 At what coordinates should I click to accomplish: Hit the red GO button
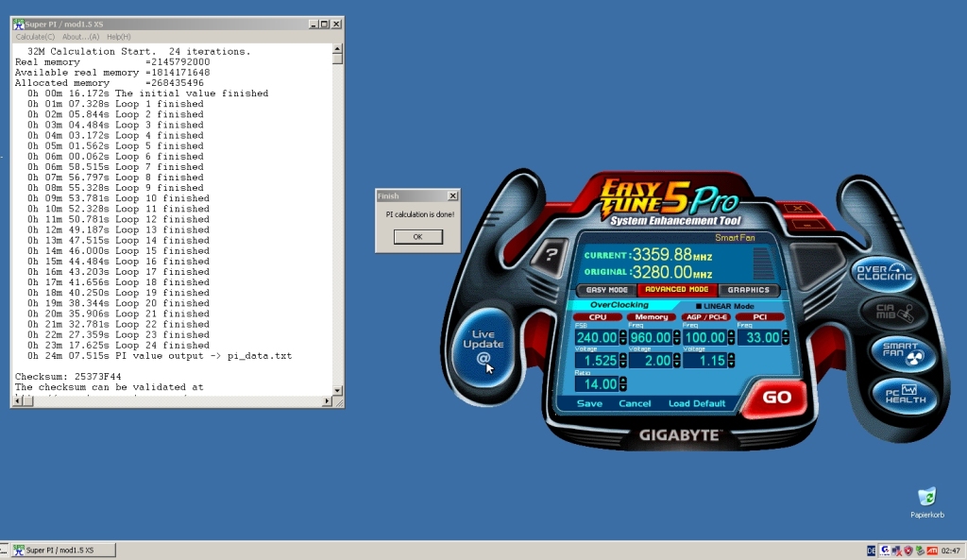(x=775, y=398)
